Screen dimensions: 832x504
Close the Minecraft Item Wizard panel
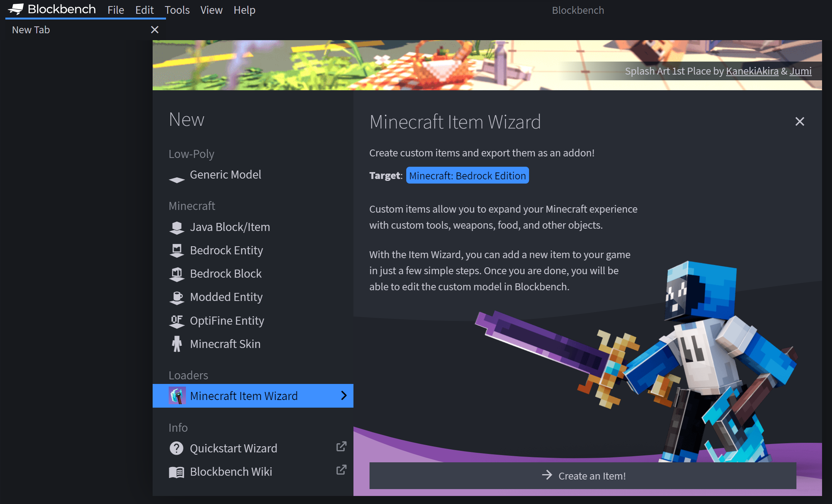[799, 122]
